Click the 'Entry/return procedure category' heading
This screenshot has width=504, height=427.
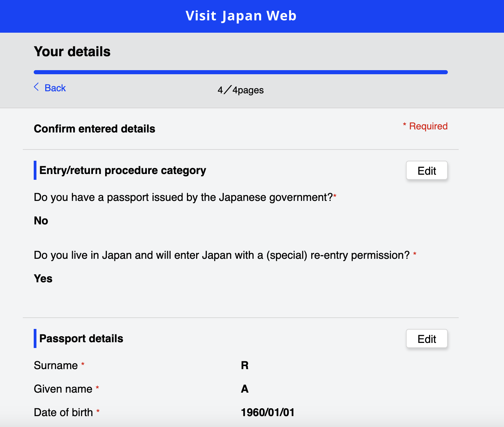123,170
